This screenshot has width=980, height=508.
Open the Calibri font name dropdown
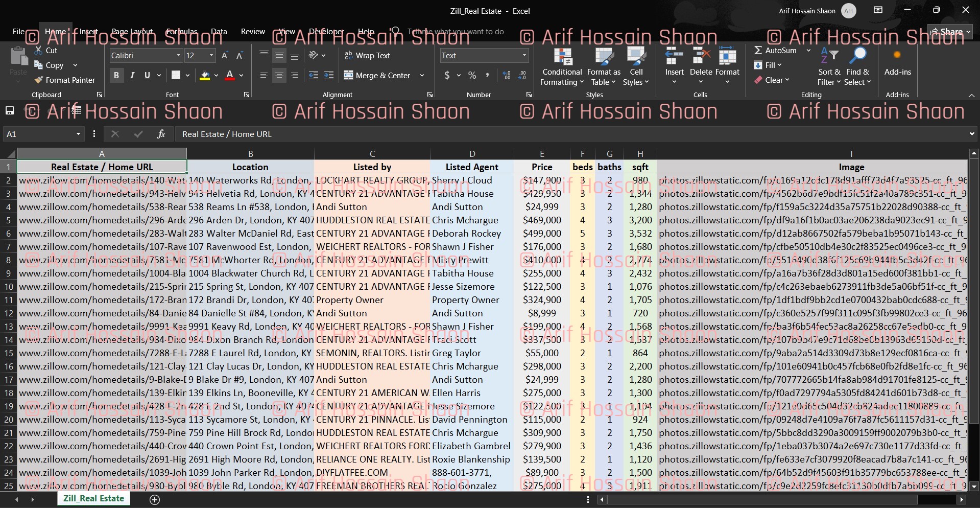tap(178, 56)
